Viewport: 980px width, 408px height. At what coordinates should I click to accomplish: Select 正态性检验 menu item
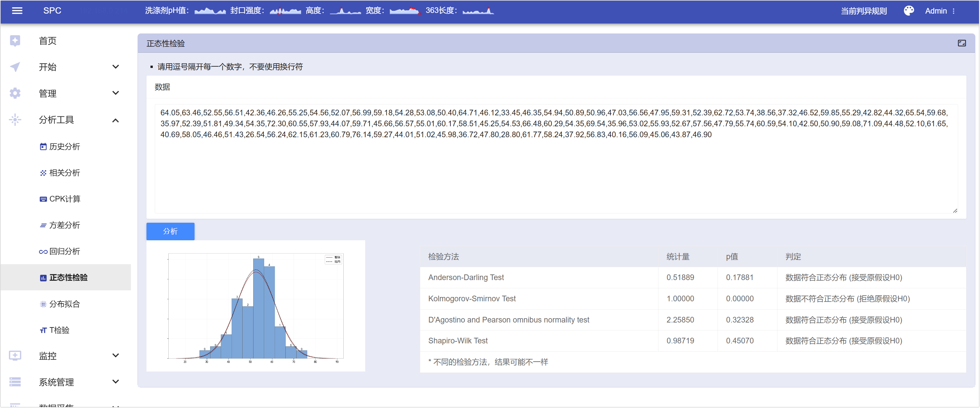(x=65, y=278)
